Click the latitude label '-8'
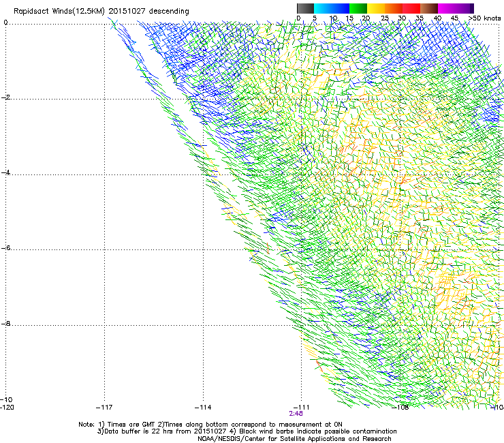This screenshot has width=504, height=443. click(x=5, y=323)
